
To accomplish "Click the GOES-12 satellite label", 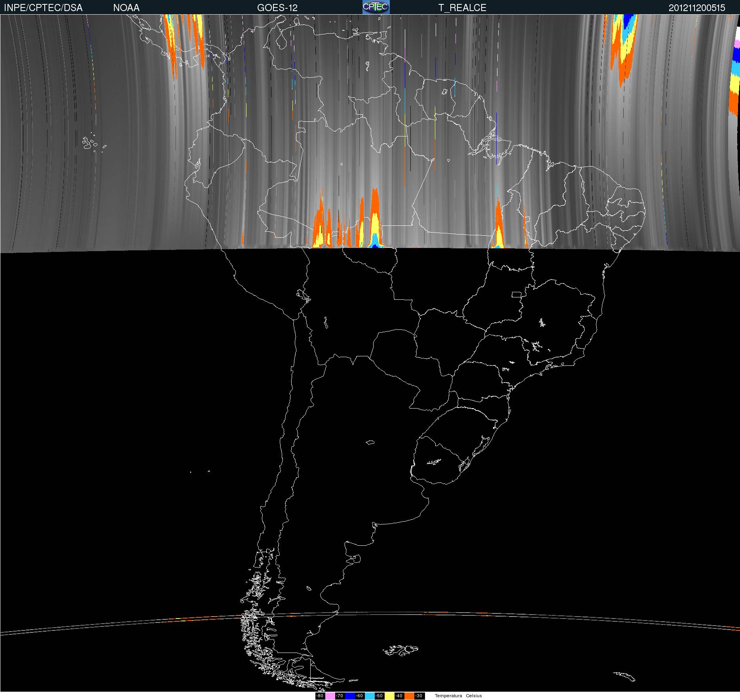I will click(x=277, y=8).
